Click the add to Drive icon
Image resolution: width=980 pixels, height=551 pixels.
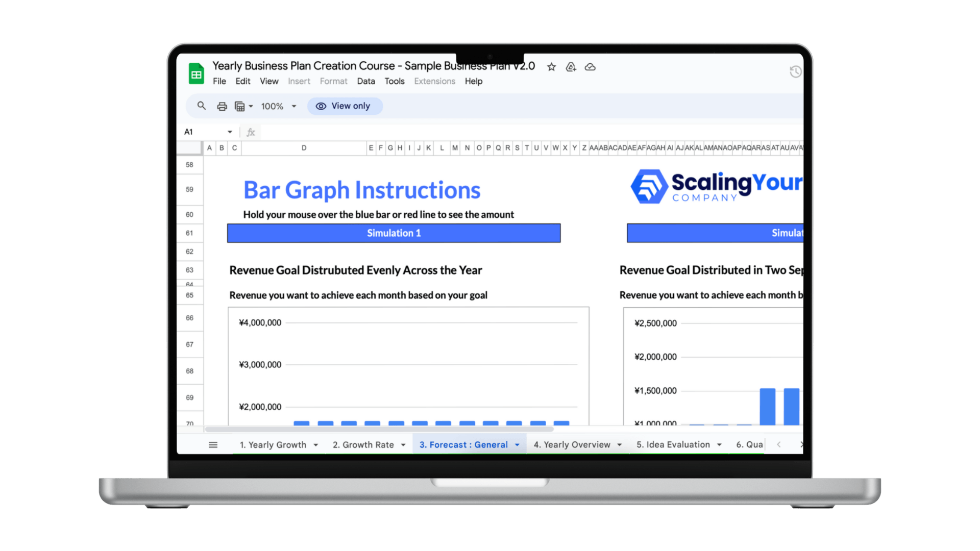pos(571,67)
